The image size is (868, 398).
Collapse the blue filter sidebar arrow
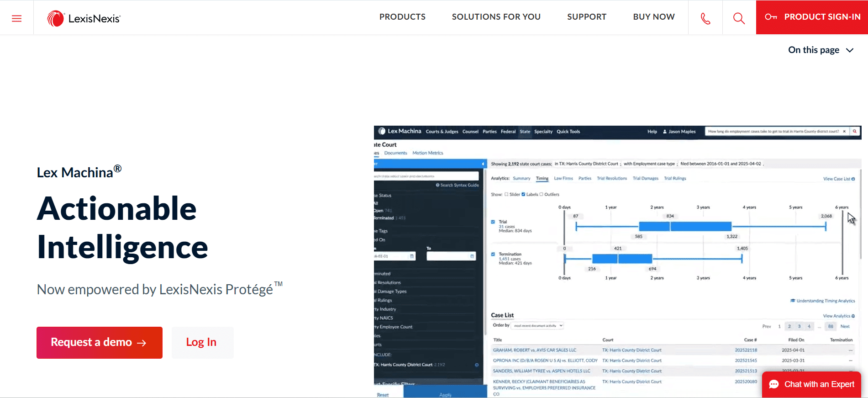coord(483,164)
